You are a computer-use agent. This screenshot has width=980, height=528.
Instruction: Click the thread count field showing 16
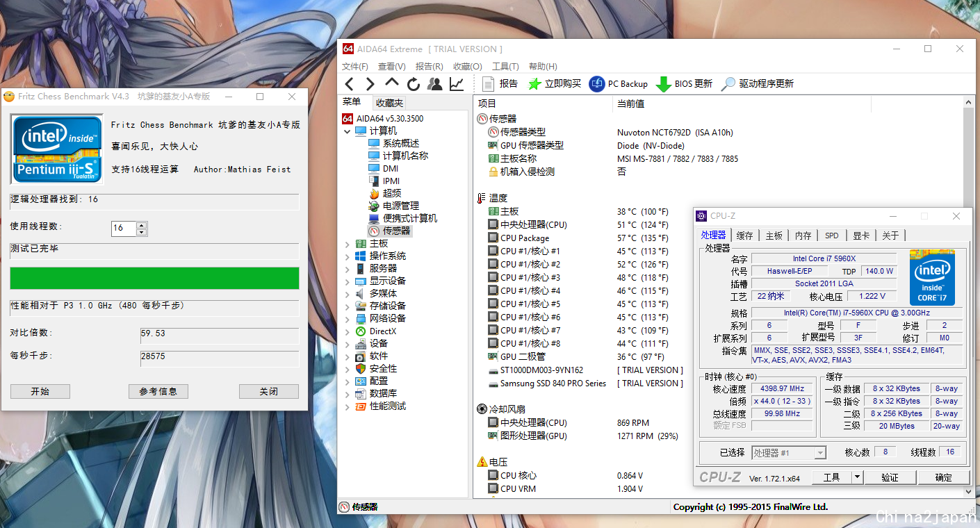click(124, 228)
